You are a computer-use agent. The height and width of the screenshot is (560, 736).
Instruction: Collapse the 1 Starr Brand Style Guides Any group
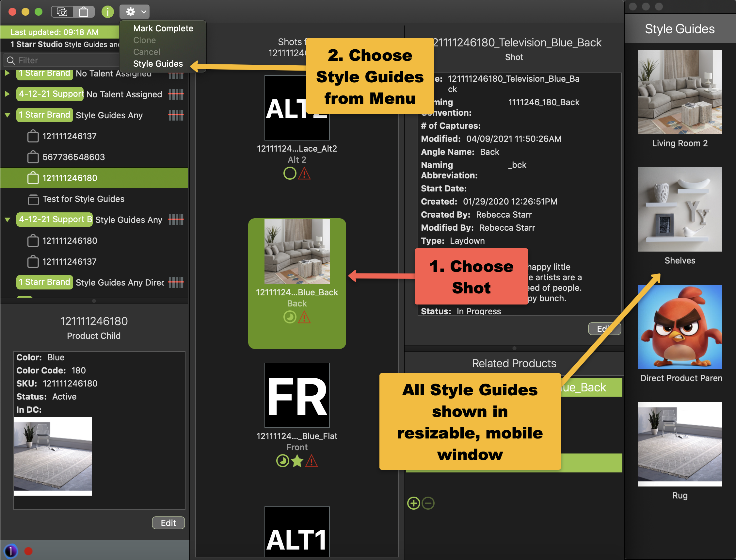coord(8,115)
